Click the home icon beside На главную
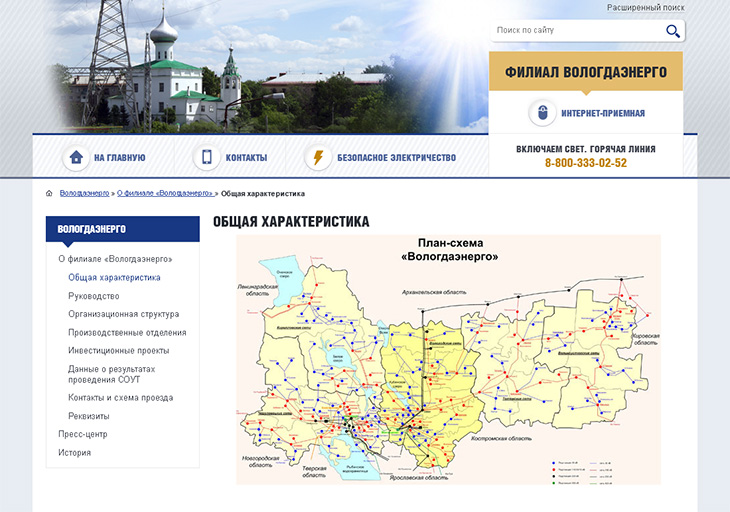This screenshot has width=730, height=512. tap(76, 157)
